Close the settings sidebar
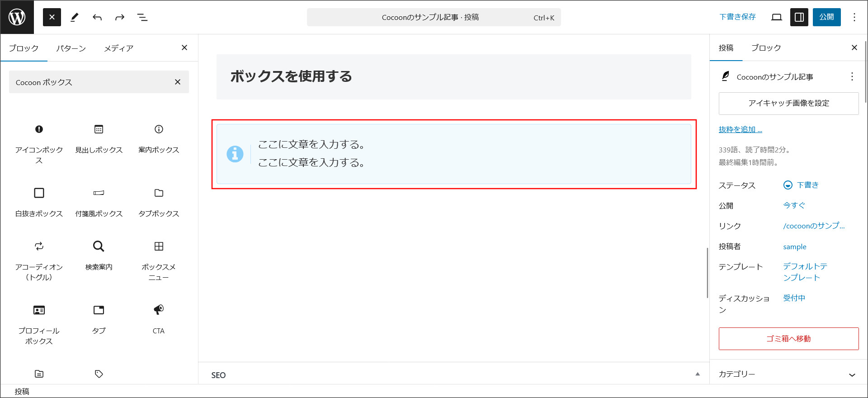The width and height of the screenshot is (868, 398). (854, 47)
